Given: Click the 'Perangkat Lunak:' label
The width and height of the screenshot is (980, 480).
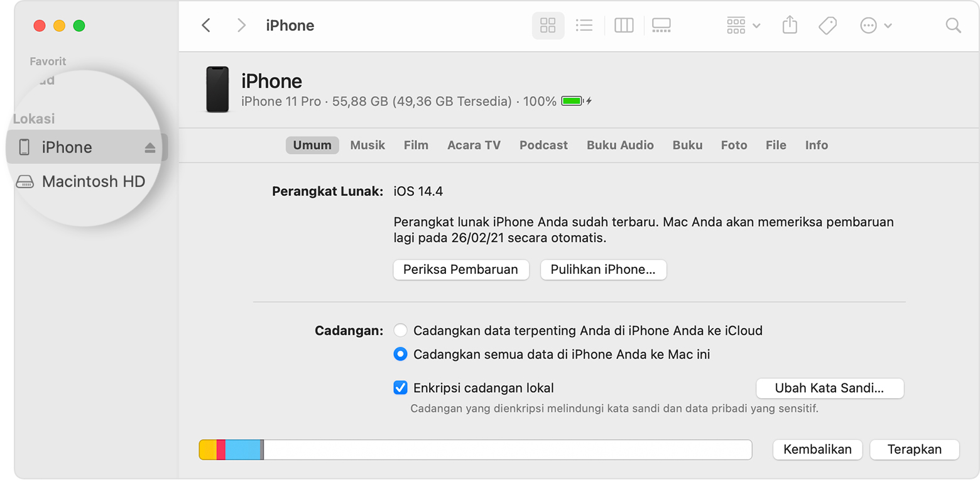Looking at the screenshot, I should click(x=327, y=192).
